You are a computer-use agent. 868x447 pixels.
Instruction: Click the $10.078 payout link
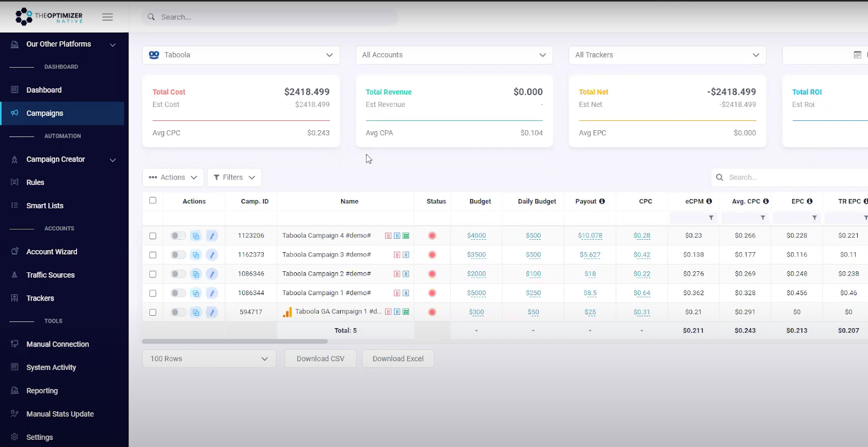point(590,235)
